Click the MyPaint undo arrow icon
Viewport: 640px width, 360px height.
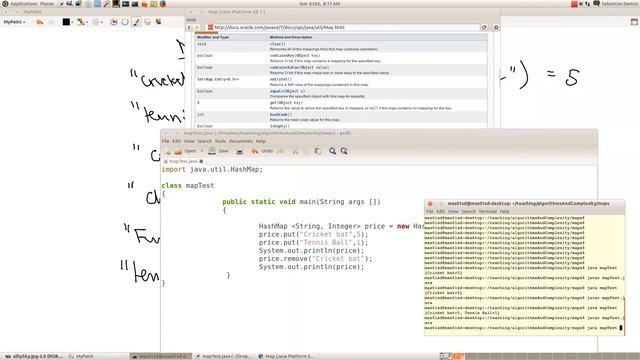(40, 22)
